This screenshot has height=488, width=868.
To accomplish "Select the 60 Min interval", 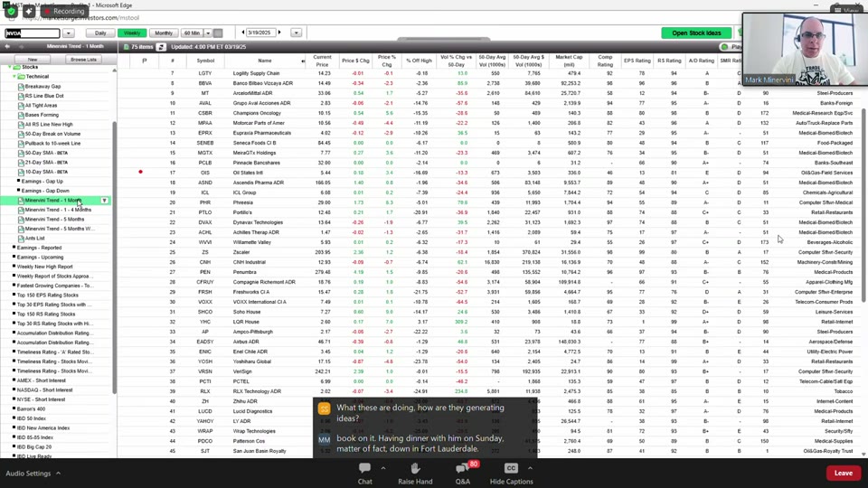I will tap(192, 33).
